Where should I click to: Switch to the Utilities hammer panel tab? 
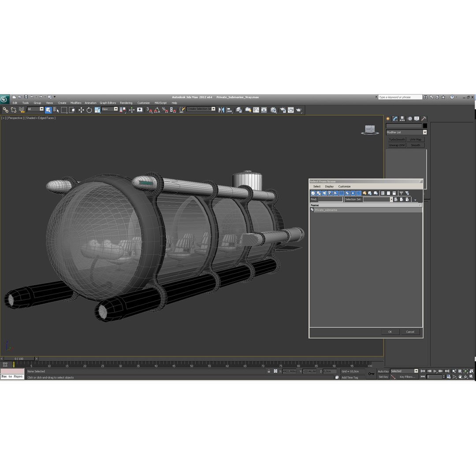(x=424, y=119)
